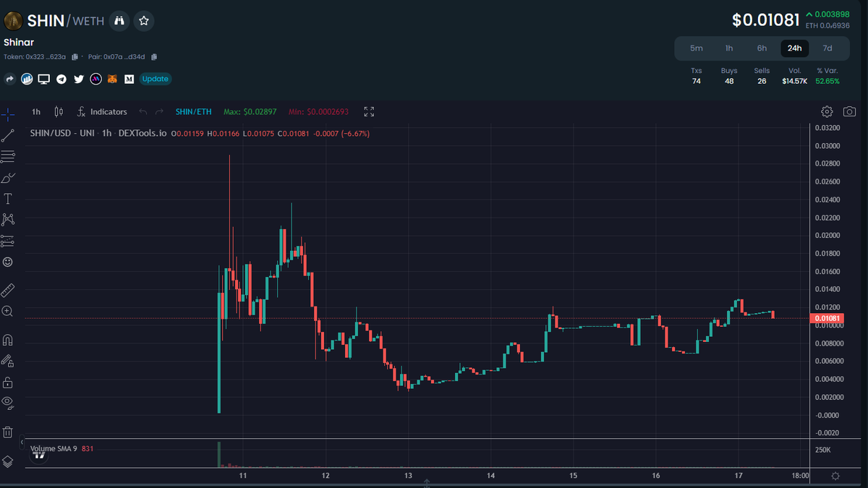Switch to the 7d timeframe tab

[827, 48]
